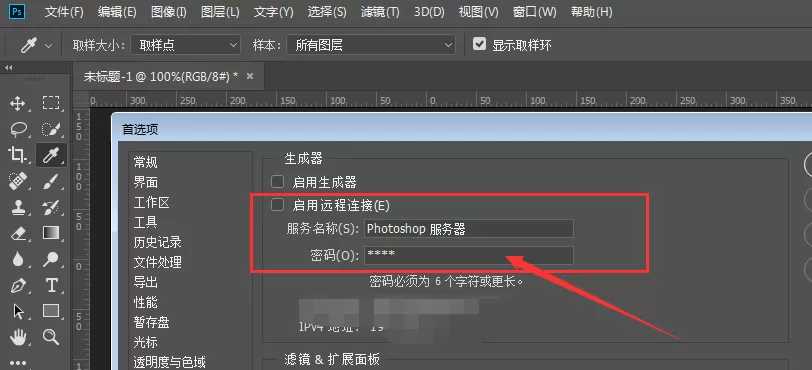This screenshot has width=812, height=370.
Task: Select 界面 in the preferences list
Action: click(x=146, y=182)
